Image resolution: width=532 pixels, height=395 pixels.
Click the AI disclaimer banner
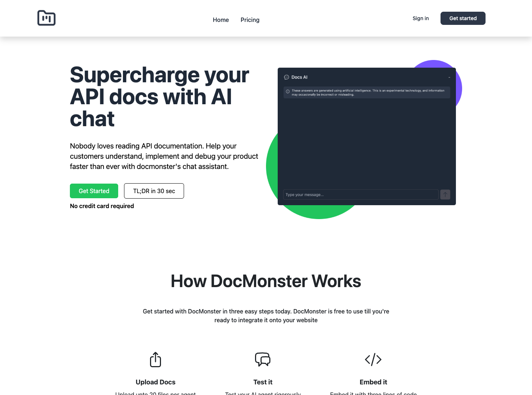366,92
